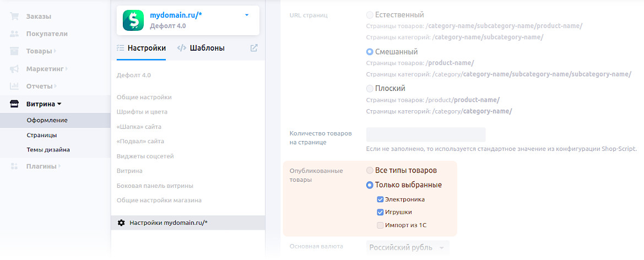This screenshot has width=644, height=260.
Task: Check the Импорт из 1С checkbox
Action: pos(380,225)
